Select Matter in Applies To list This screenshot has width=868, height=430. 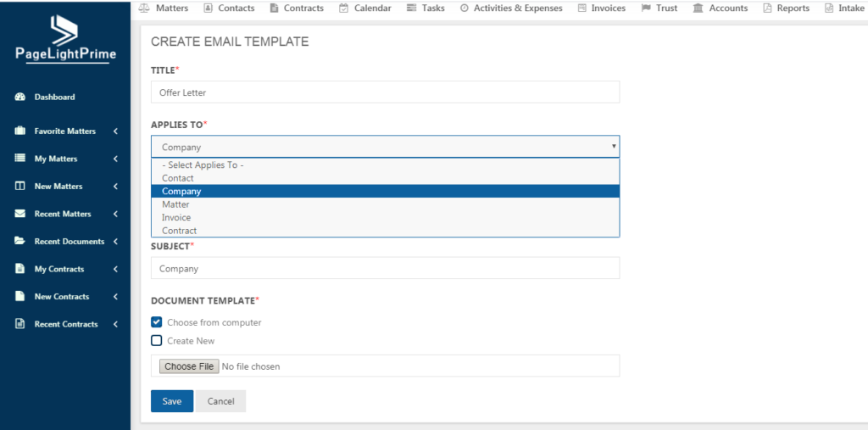click(x=386, y=204)
